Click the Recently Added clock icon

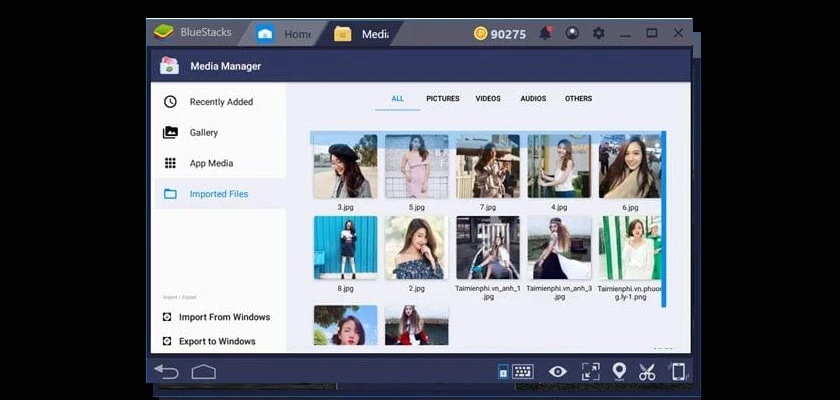point(170,102)
